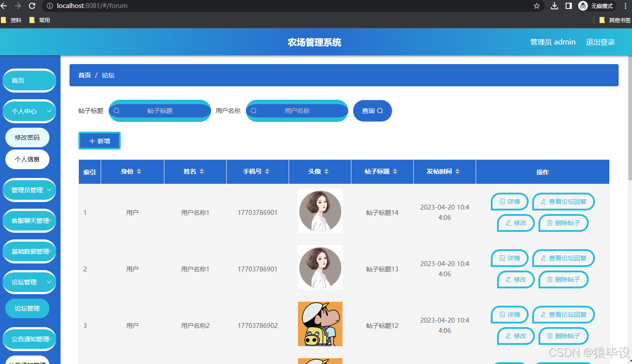Open the 其他书签 folder
This screenshot has width=632, height=364.
(615, 20)
